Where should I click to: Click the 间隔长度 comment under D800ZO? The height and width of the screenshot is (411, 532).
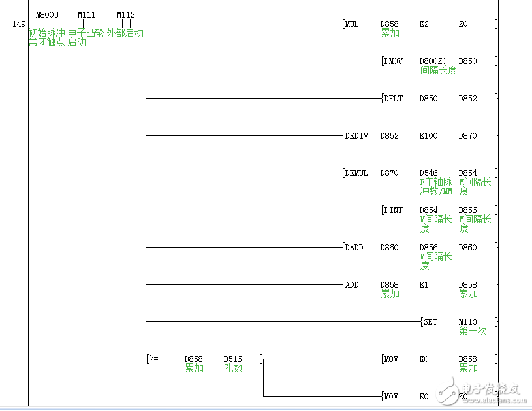438,71
